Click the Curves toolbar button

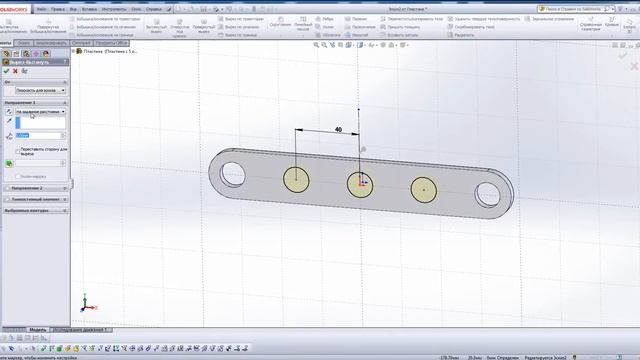click(612, 22)
